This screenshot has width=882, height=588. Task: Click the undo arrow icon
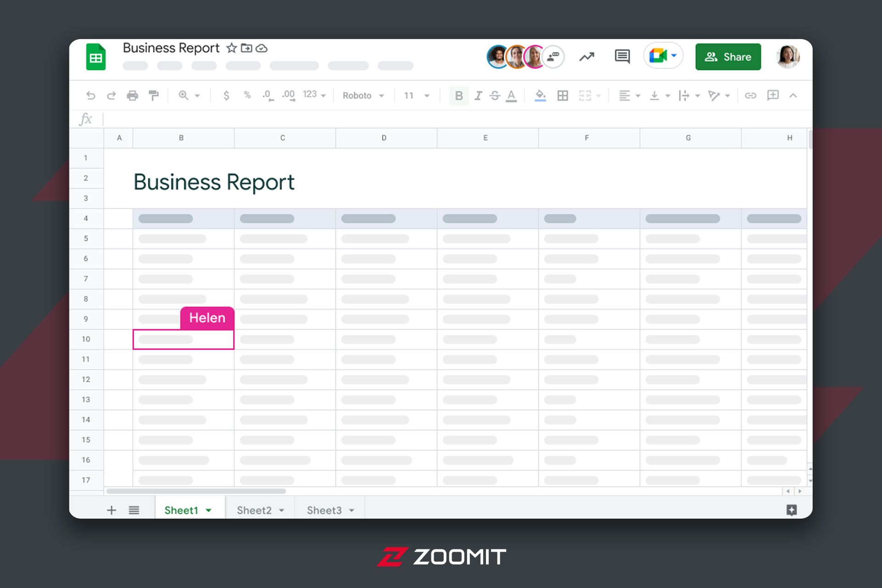point(90,96)
